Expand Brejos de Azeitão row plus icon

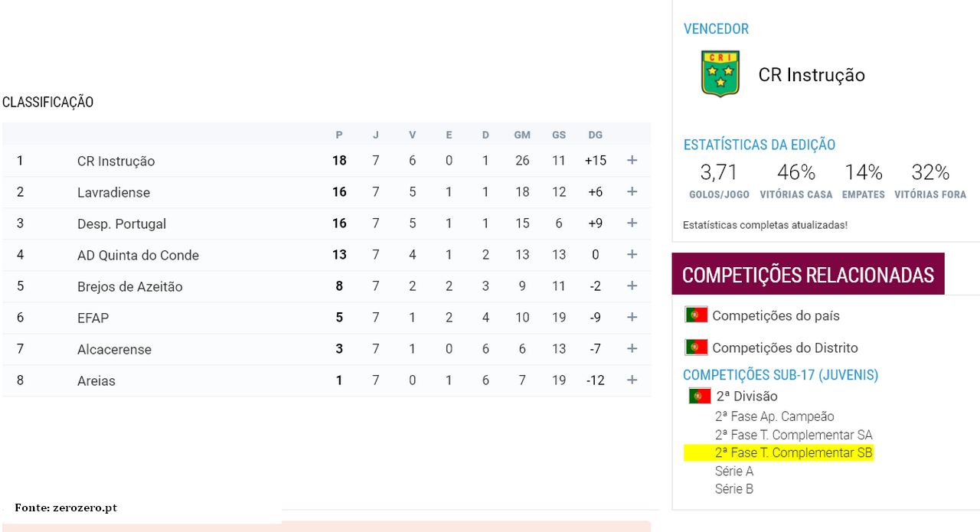coord(632,286)
